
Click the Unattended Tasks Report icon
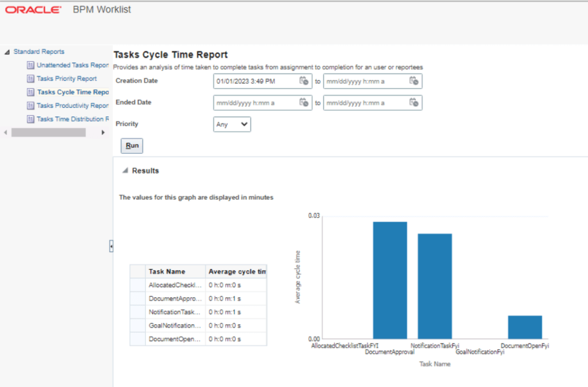(30, 65)
